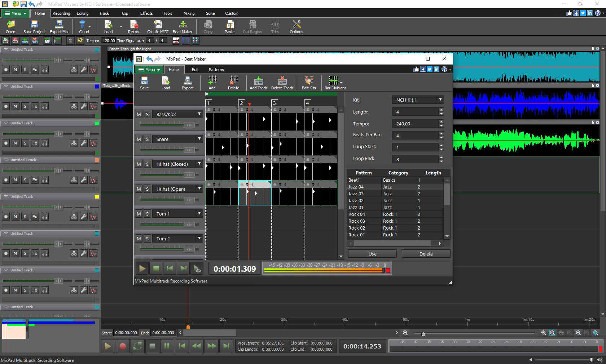The image size is (606, 364).
Task: Click the Cut Region icon
Action: (x=252, y=26)
